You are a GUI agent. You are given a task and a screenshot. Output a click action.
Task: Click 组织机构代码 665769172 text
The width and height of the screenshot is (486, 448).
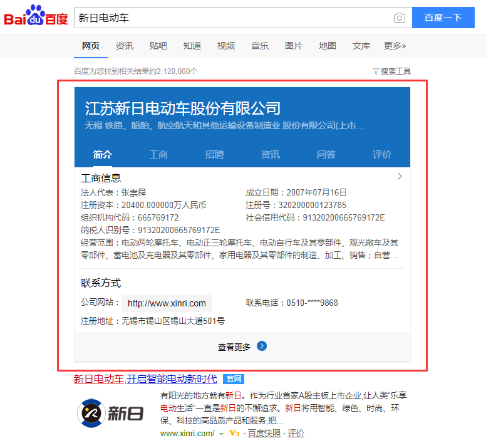tap(130, 217)
